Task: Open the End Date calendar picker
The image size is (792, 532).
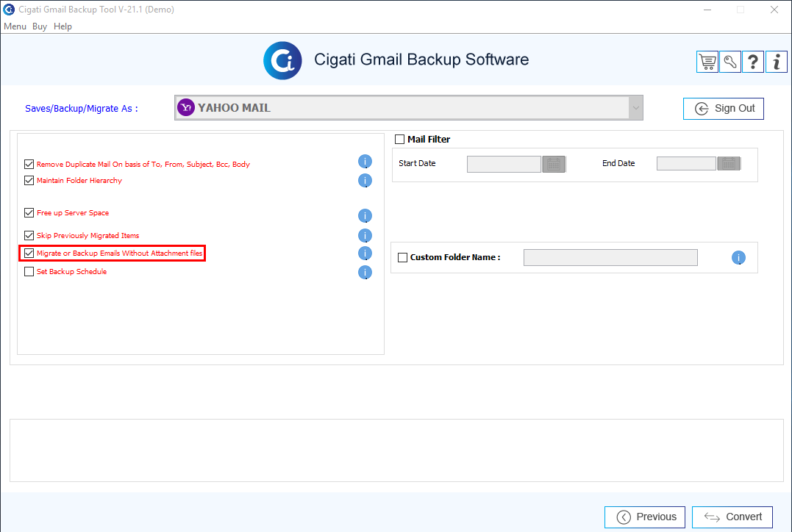Action: (x=728, y=164)
